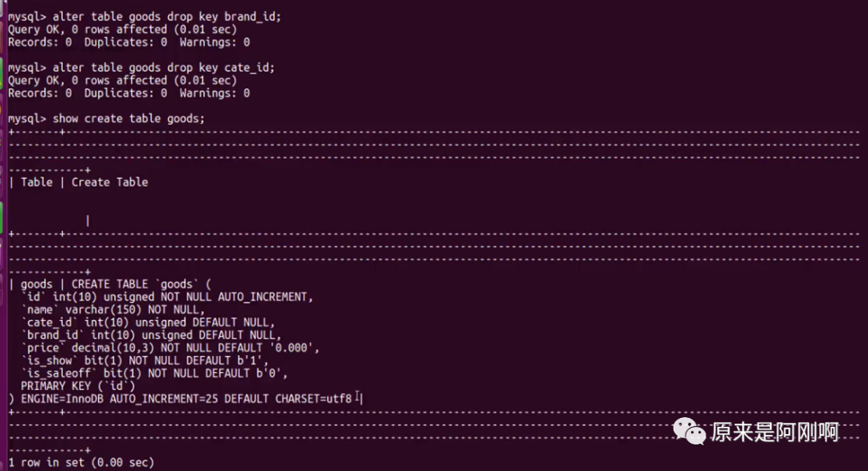Click the `cate_id` int(10) column definition
The image size is (868, 471).
click(x=148, y=322)
